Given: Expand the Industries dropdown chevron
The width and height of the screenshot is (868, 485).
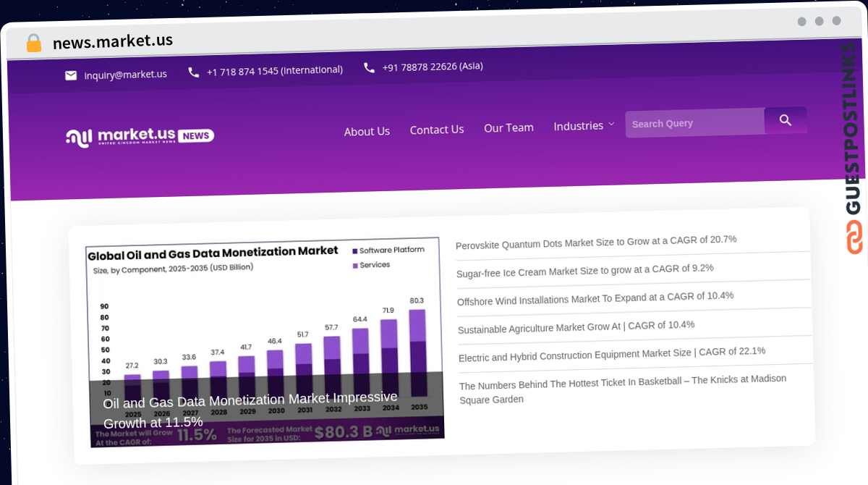Looking at the screenshot, I should pos(611,125).
